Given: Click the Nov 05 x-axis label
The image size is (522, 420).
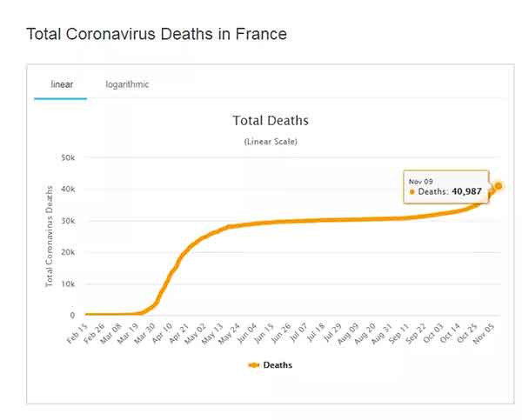Looking at the screenshot, I should [x=484, y=333].
